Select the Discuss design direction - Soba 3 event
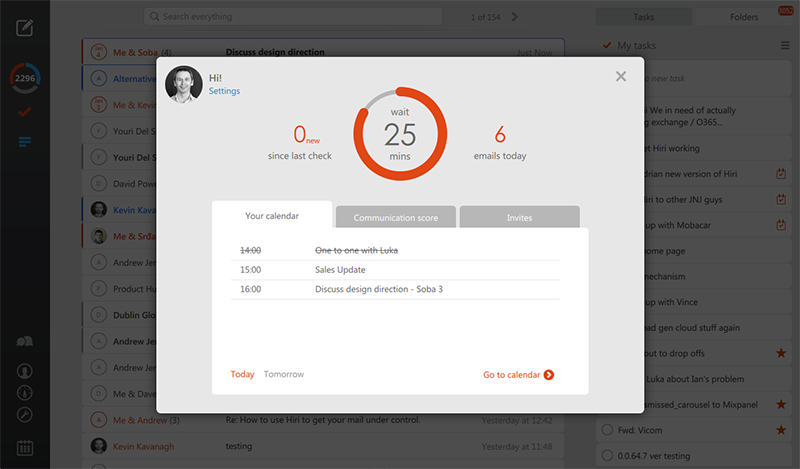800x469 pixels. (395, 289)
